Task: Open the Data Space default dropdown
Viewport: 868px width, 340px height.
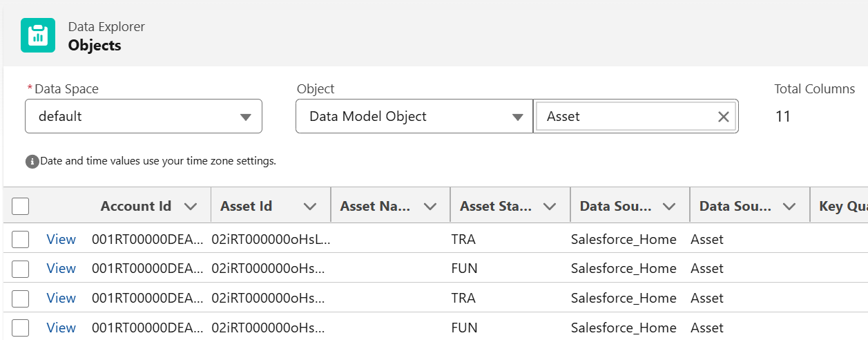Action: click(x=144, y=116)
